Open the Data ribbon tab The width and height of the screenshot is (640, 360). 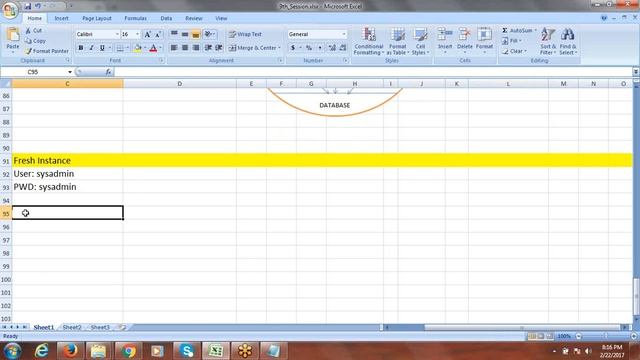166,18
